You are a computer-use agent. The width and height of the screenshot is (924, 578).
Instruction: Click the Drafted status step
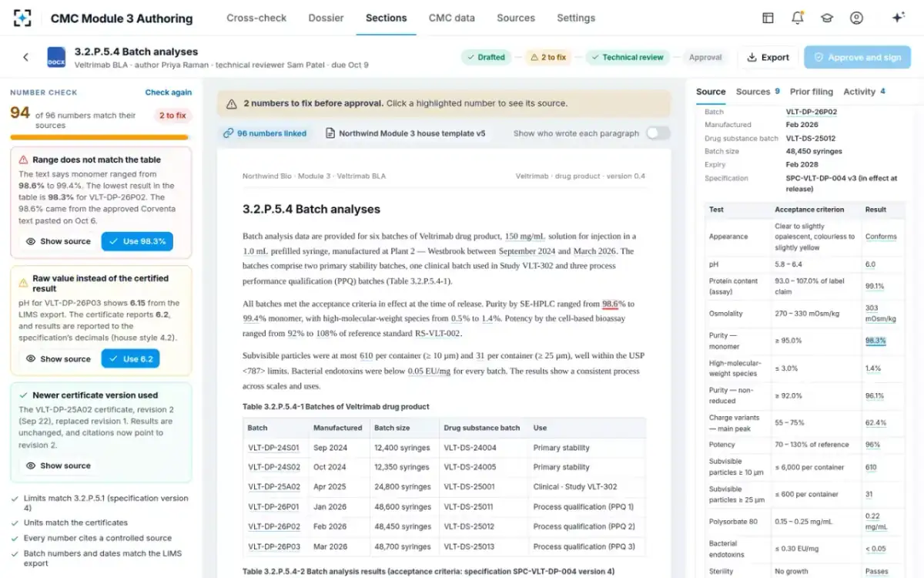point(485,57)
